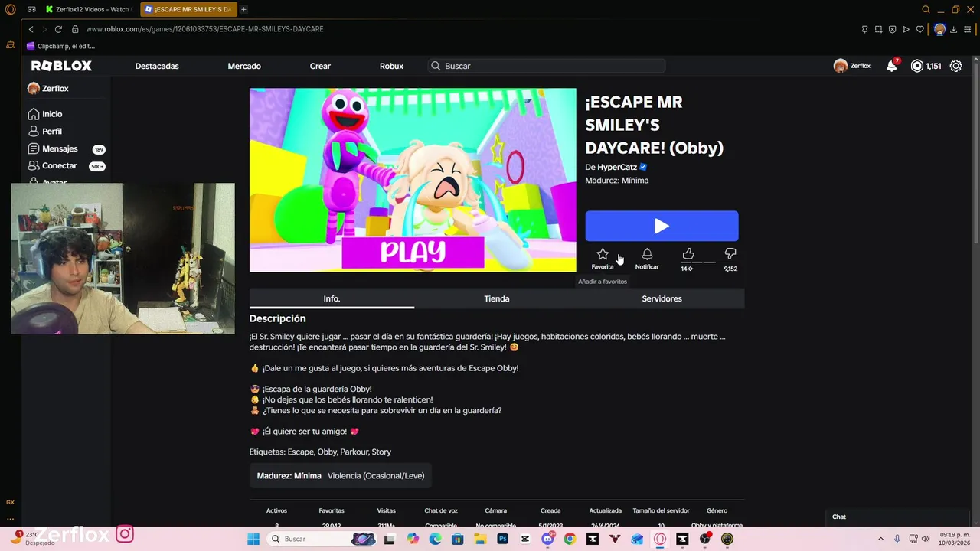
Task: Open the browser player icon
Action: click(906, 29)
